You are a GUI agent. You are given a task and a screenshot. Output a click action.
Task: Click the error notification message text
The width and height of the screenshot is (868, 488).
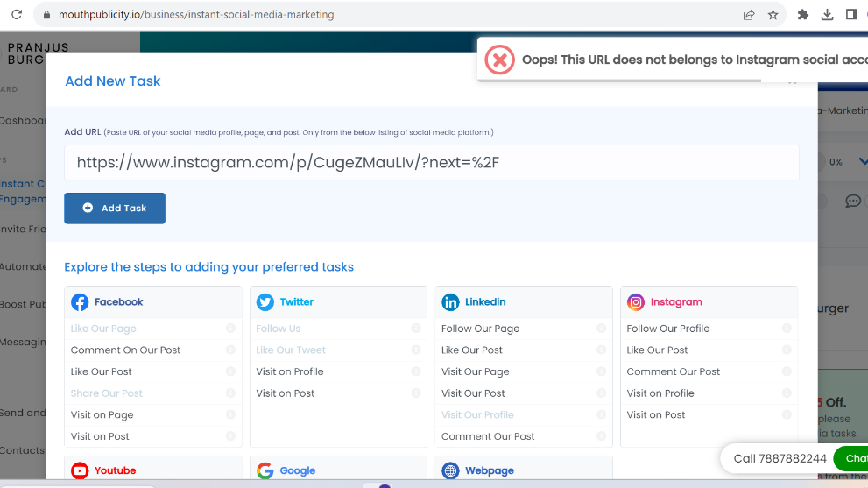[x=695, y=60]
